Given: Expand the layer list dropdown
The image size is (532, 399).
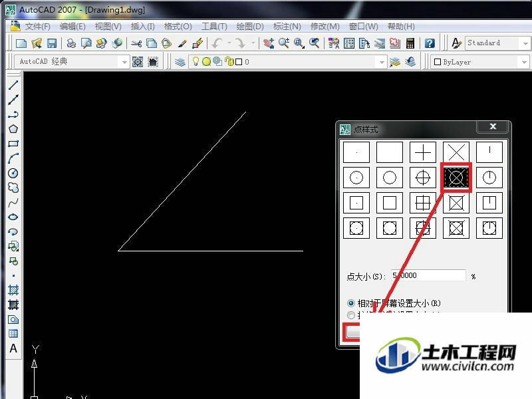Looking at the screenshot, I should tap(382, 62).
